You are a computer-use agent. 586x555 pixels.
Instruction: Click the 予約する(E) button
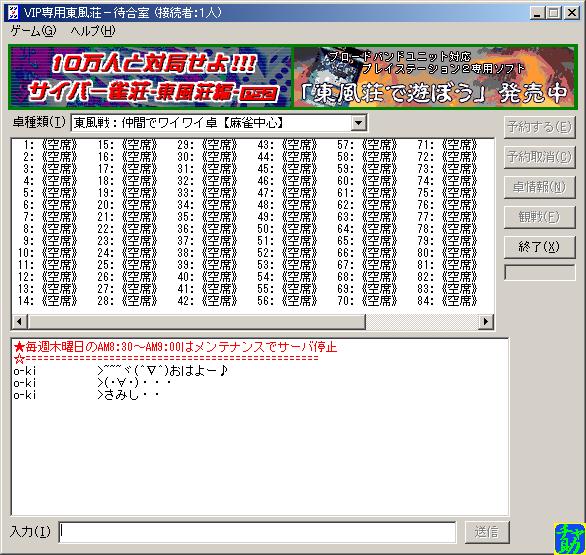[x=539, y=127]
